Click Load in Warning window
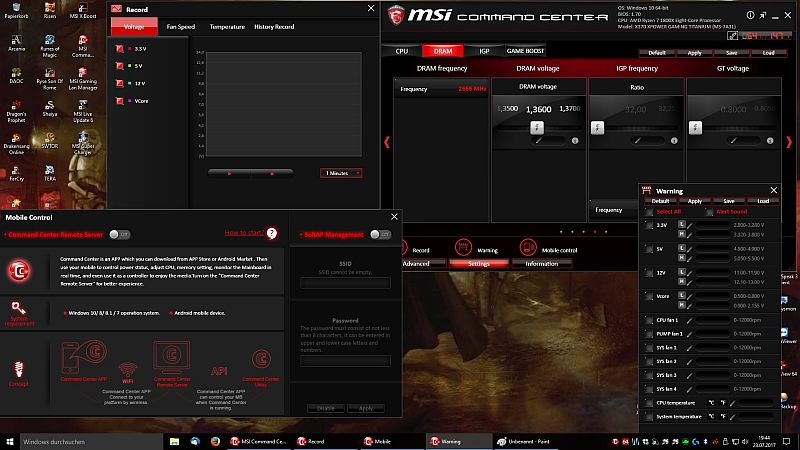 point(763,201)
